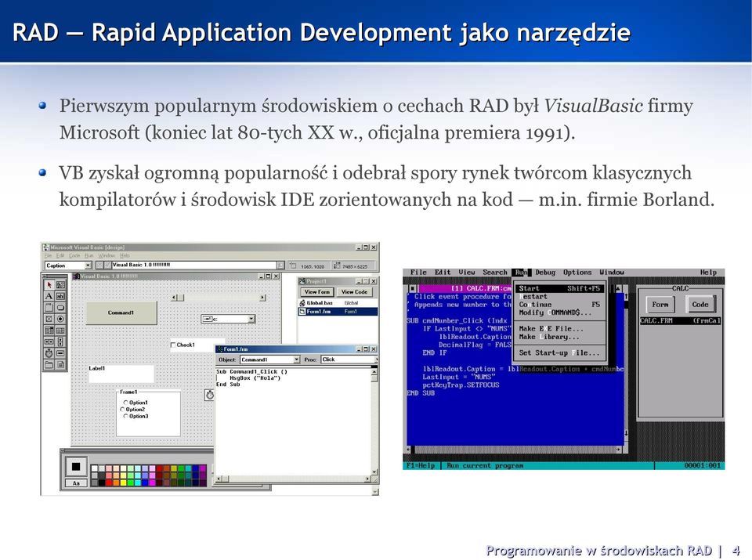Open the Options menu in the DOS editor
The image size is (752, 560).
pyautogui.click(x=577, y=273)
